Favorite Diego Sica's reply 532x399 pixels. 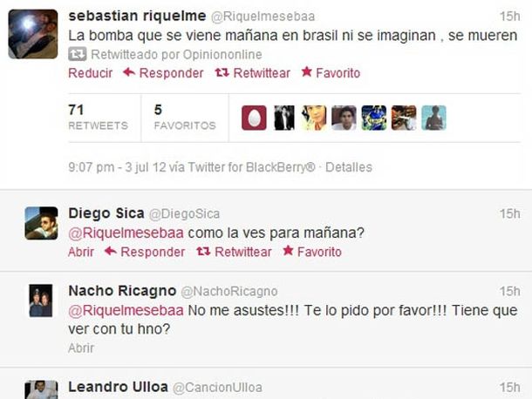(x=312, y=252)
